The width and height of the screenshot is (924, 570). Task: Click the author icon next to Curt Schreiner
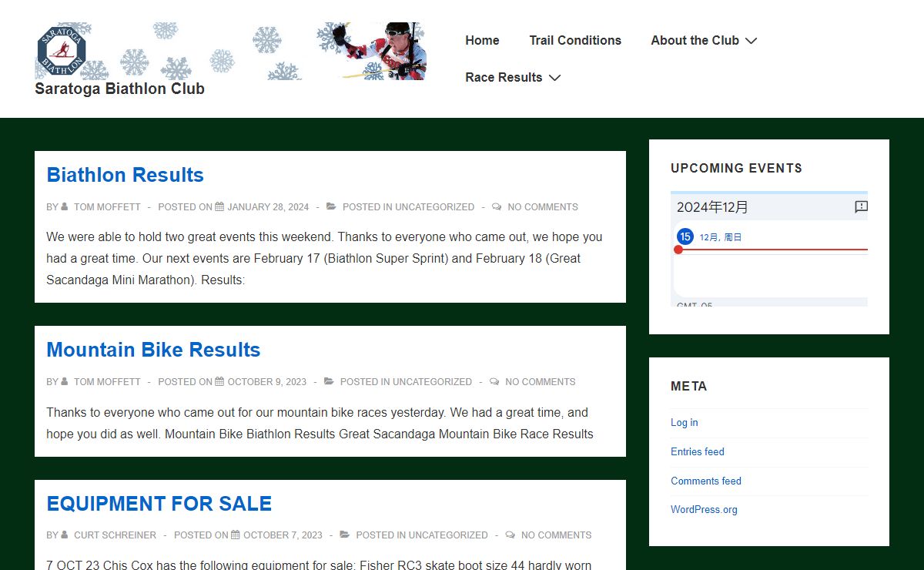click(65, 535)
